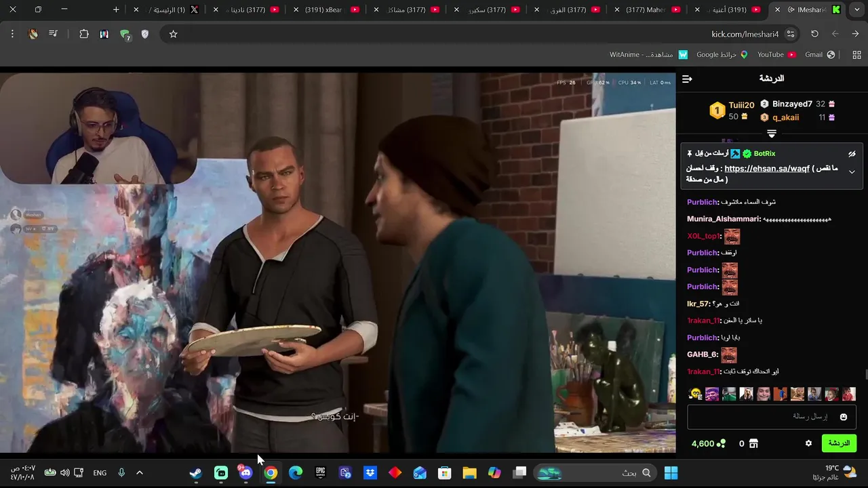Open Steam from the taskbar
This screenshot has width=868, height=488.
point(196,472)
